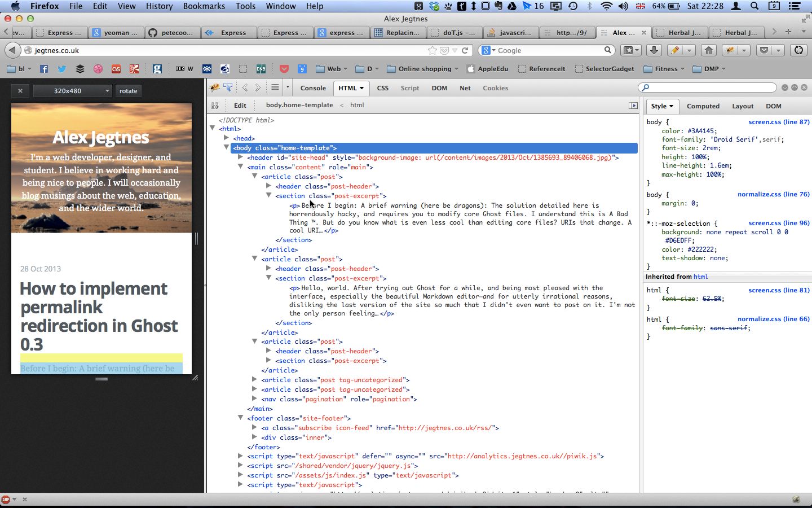Detach Firebug with the up-arrow circle

pyautogui.click(x=794, y=87)
